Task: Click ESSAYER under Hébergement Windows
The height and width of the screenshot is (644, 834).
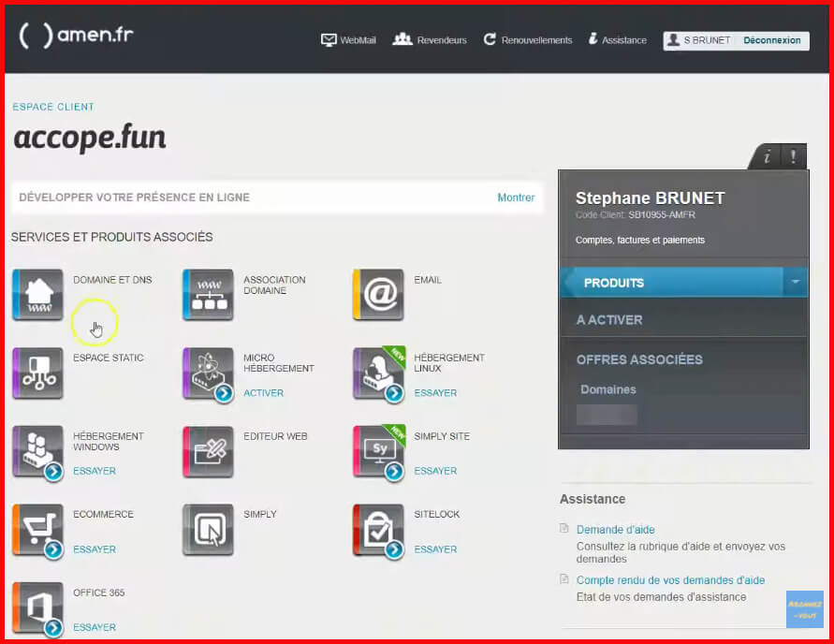Action: coord(95,471)
